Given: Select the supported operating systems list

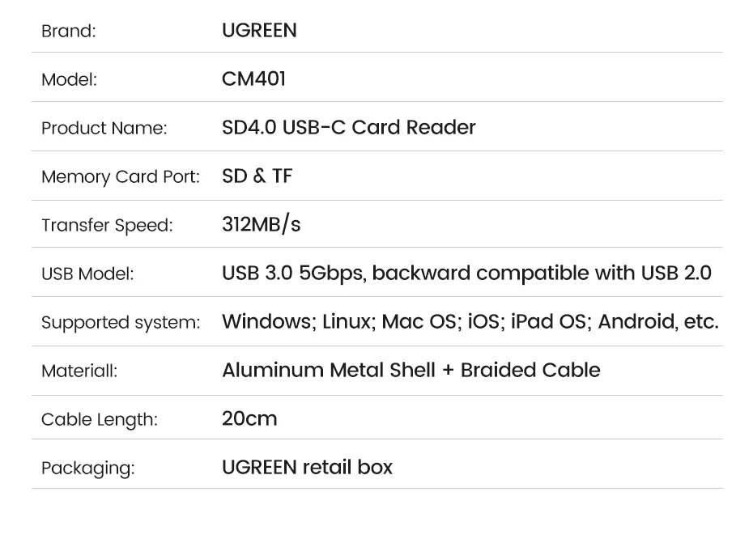Looking at the screenshot, I should tap(470, 321).
